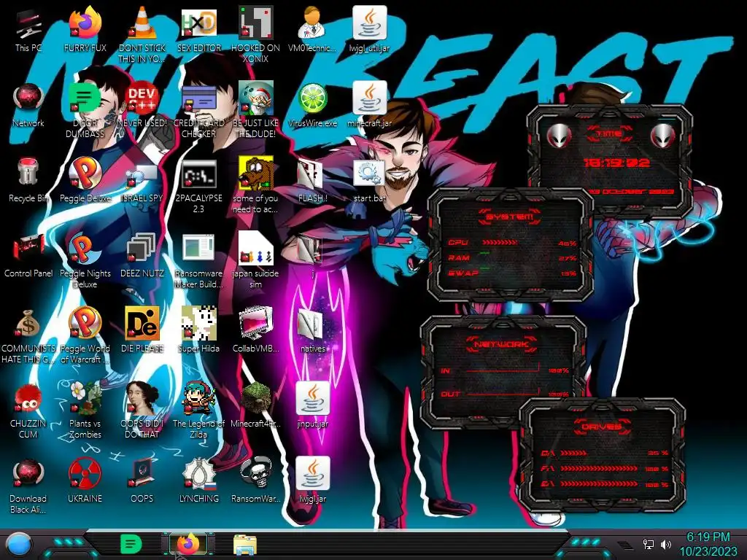The image size is (747, 560).
Task: Open the Peggle Nights Deluxe shortcut
Action: pyautogui.click(x=85, y=249)
